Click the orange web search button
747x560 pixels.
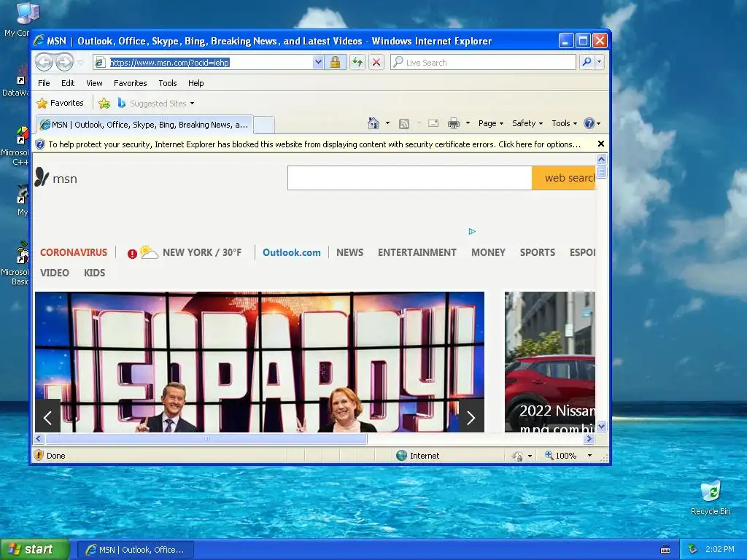564,178
